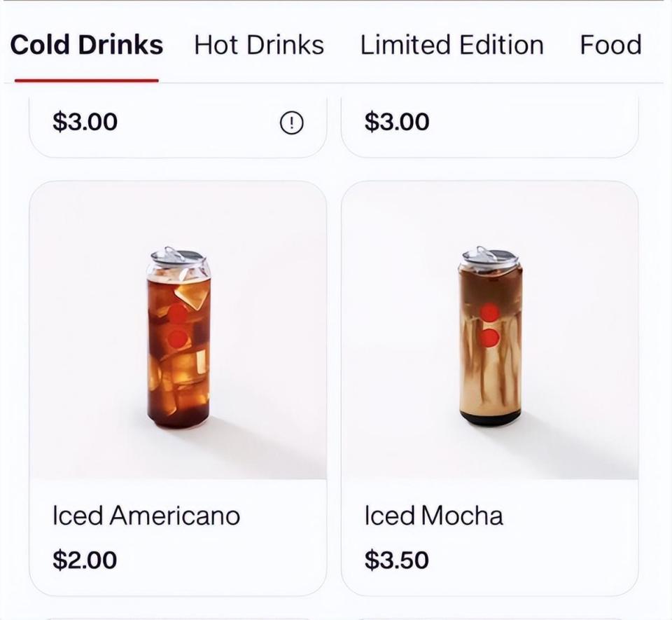The width and height of the screenshot is (672, 620).
Task: Select the $3.50 price label
Action: click(396, 560)
